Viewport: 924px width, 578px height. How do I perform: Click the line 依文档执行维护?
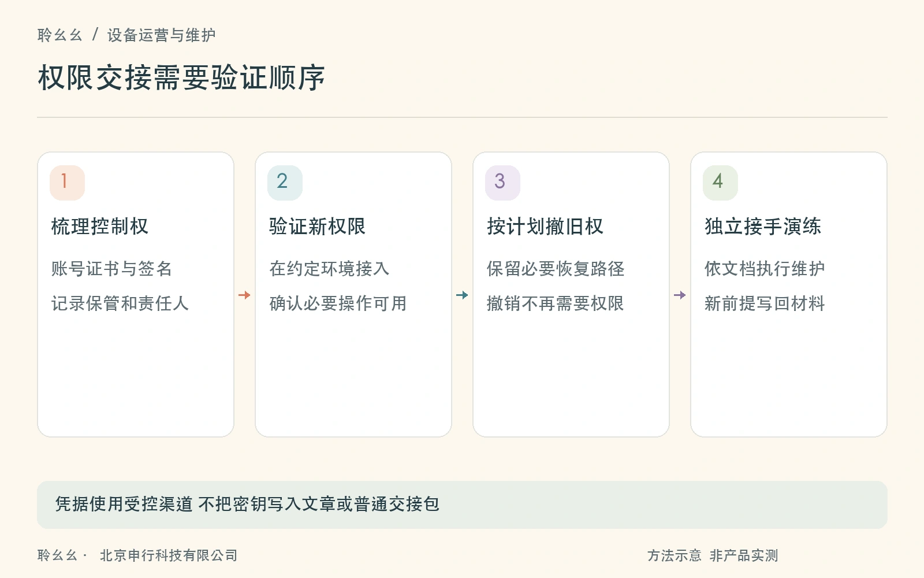point(765,269)
